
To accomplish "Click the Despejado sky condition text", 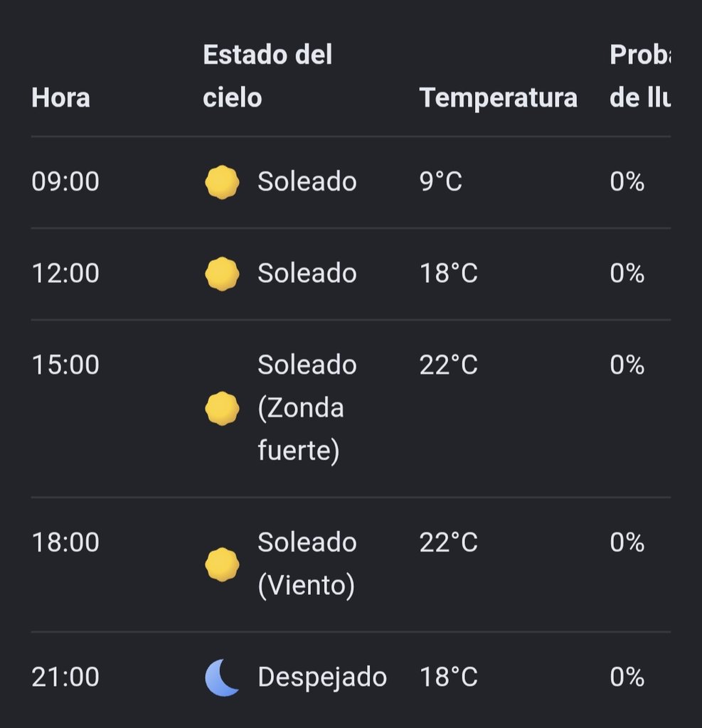I will tap(322, 677).
